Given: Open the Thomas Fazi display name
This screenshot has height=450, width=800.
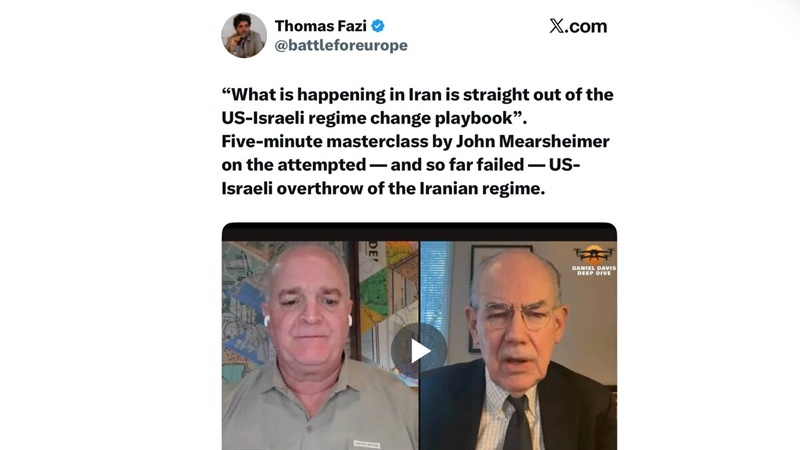Looking at the screenshot, I should tap(321, 26).
